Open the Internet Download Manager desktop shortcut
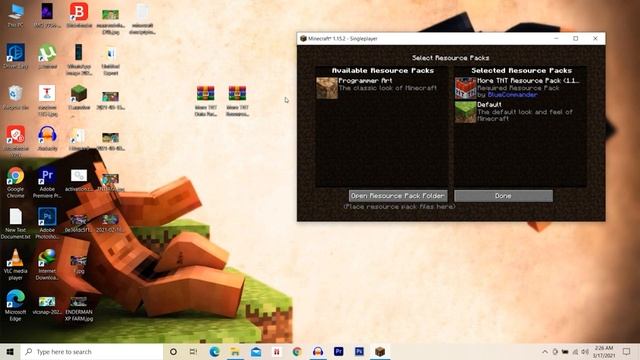640x360 pixels. 47,264
